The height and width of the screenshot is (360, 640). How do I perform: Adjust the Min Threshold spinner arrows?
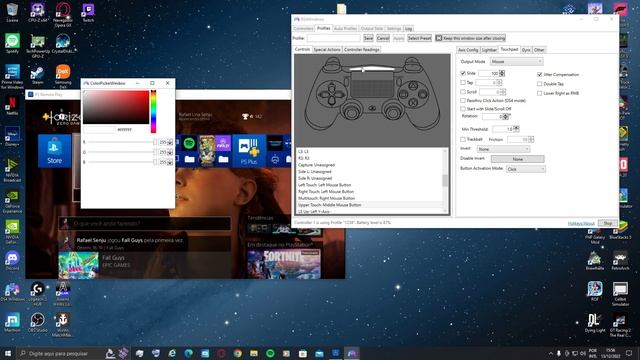[516, 129]
